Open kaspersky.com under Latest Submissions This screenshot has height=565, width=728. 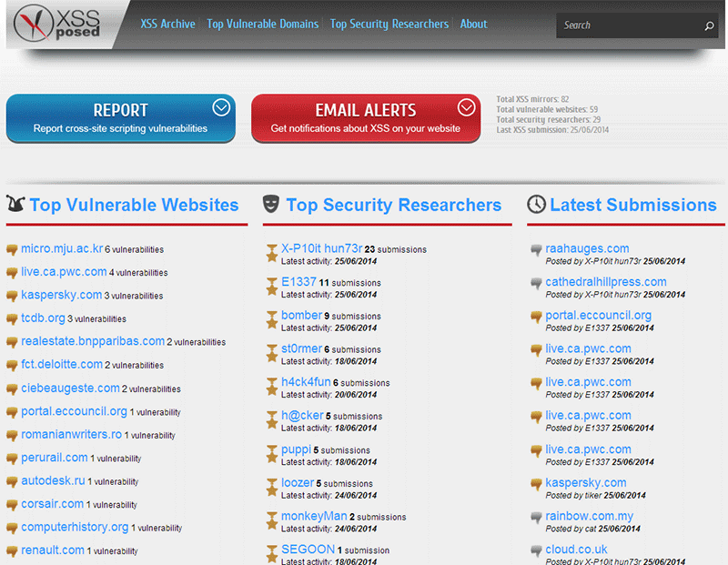coord(586,483)
